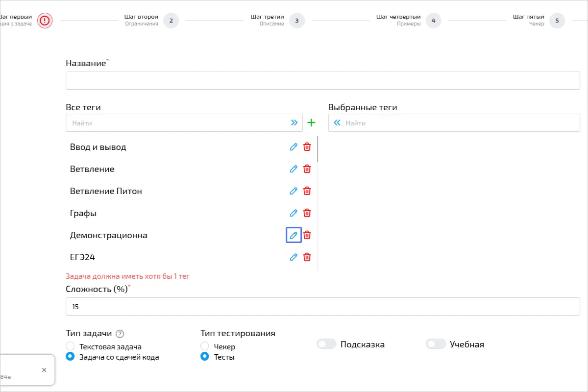Click pencil icon next to Демонстрационна
This screenshot has height=392, width=588.
tap(294, 235)
